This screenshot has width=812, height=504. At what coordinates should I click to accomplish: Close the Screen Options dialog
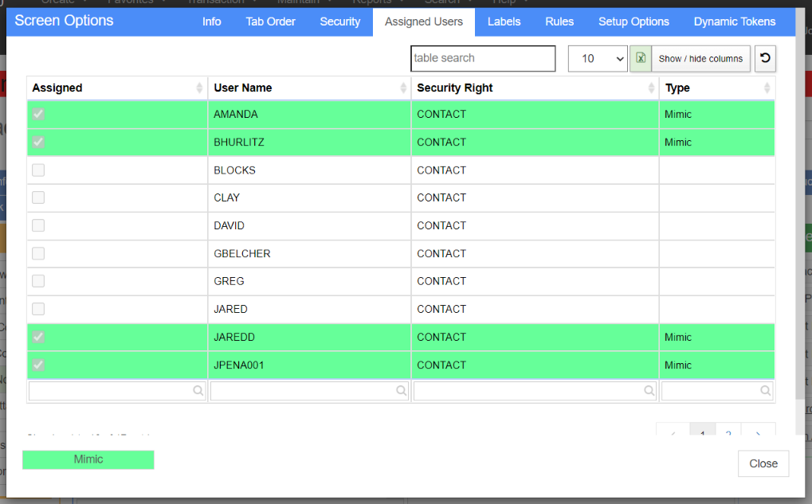[763, 463]
